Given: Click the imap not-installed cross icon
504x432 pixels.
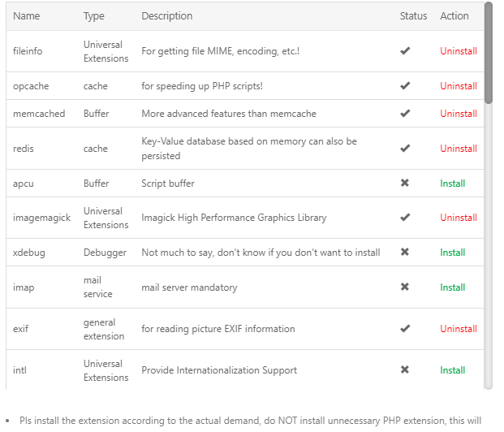Looking at the screenshot, I should (405, 287).
